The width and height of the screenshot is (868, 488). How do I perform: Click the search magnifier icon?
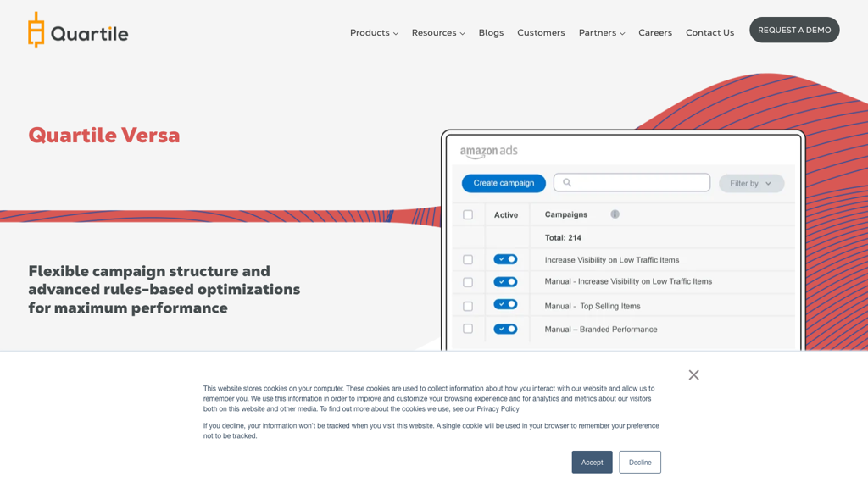click(x=567, y=182)
